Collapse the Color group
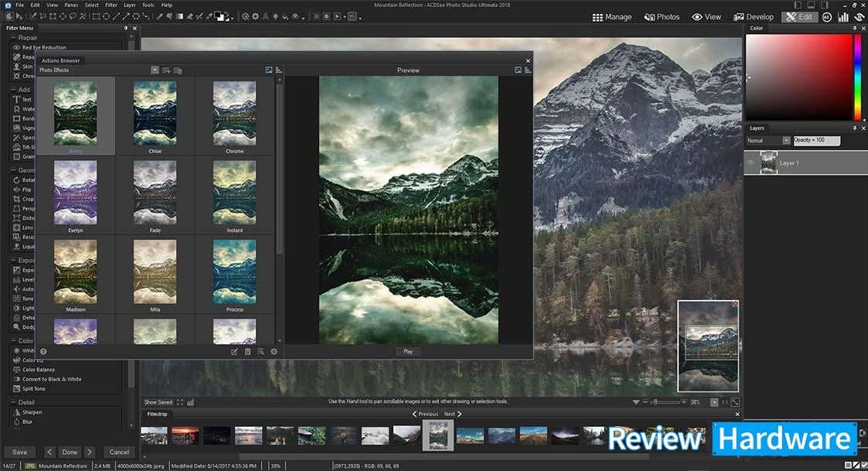Viewport: 868px width, 471px height. pos(13,341)
